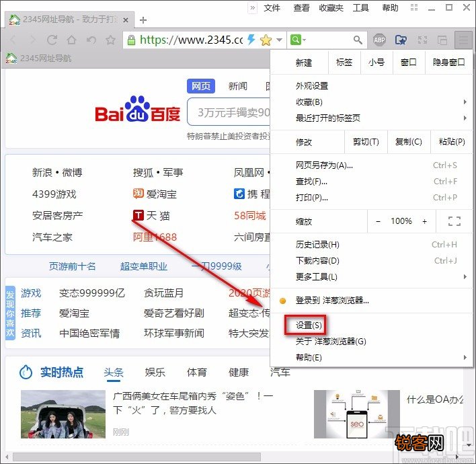Image resolution: width=476 pixels, height=464 pixels.
Task: Open a new tab with plus button
Action: pos(143,20)
